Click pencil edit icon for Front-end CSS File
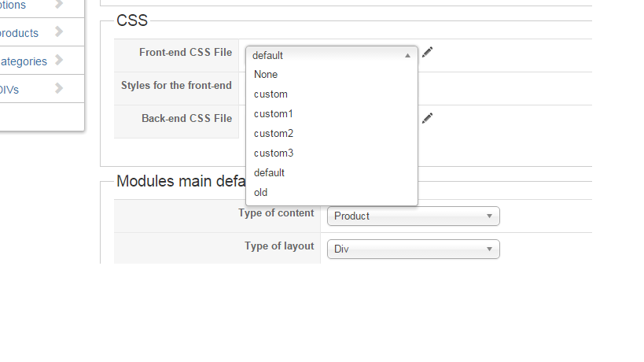Screen dimensions: 644x362 click(427, 53)
